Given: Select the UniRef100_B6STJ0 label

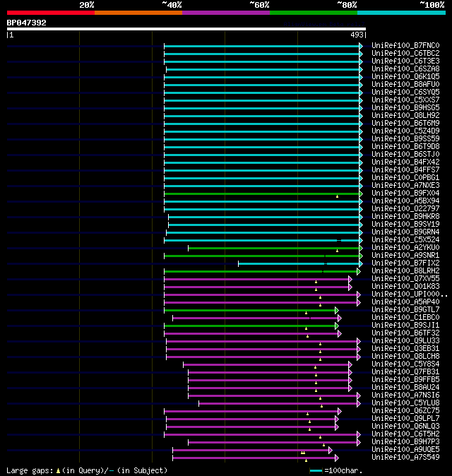Looking at the screenshot, I should [405, 154].
